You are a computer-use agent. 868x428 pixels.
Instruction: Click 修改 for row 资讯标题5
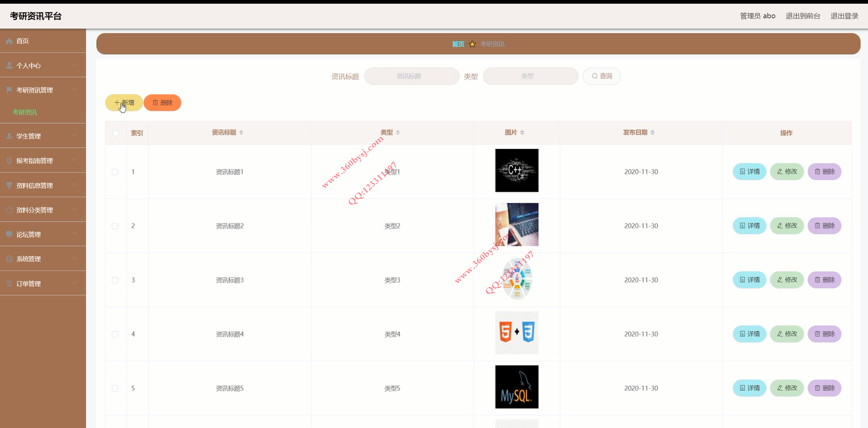[x=787, y=388]
